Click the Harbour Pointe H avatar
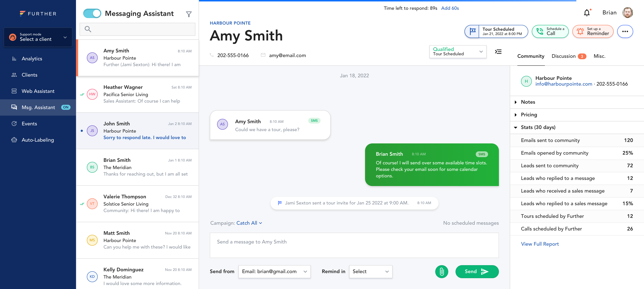The image size is (644, 289). 526,81
